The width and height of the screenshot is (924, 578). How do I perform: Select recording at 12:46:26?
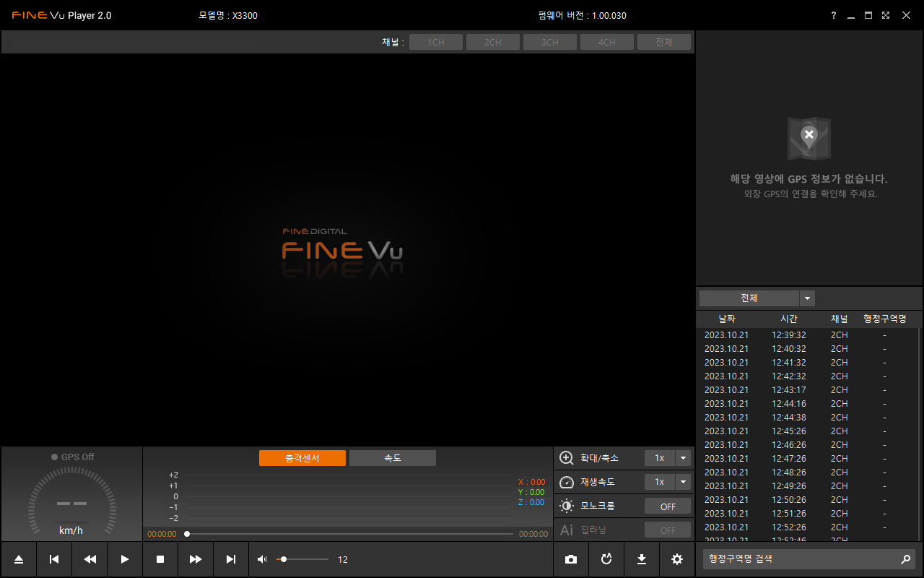coord(807,445)
